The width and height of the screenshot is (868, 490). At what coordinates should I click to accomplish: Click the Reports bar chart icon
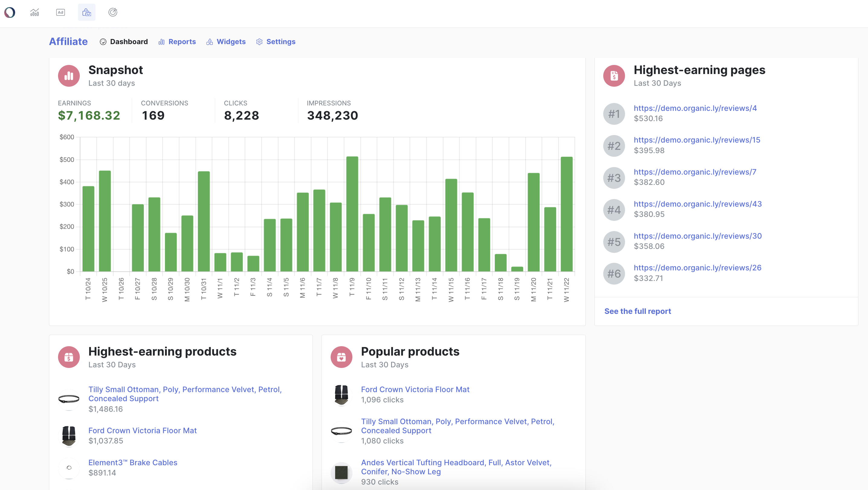point(161,42)
